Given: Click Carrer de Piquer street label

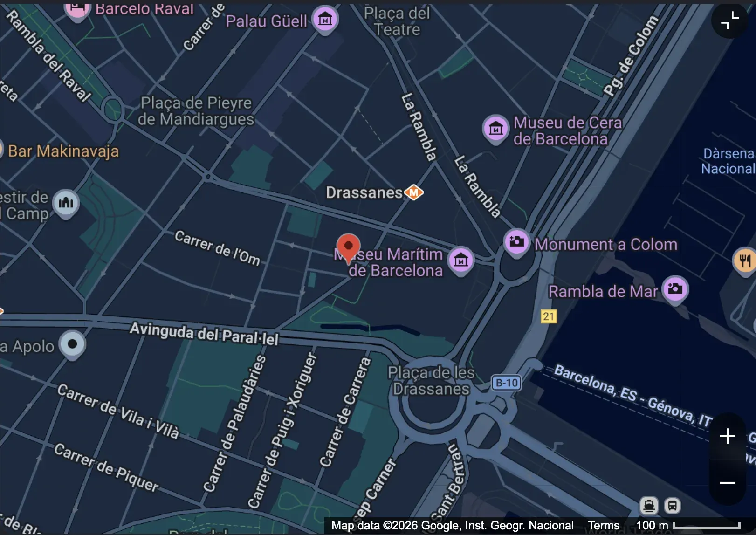Looking at the screenshot, I should (106, 467).
